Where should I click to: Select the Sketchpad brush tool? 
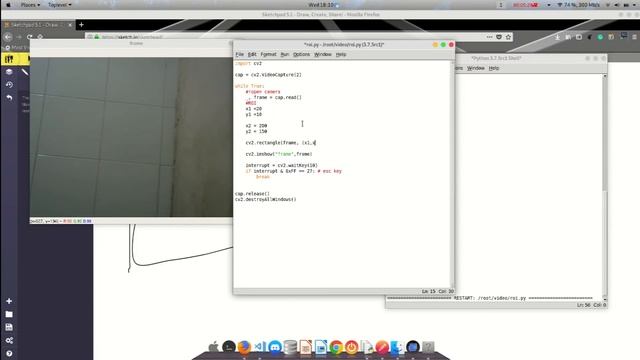25,72
